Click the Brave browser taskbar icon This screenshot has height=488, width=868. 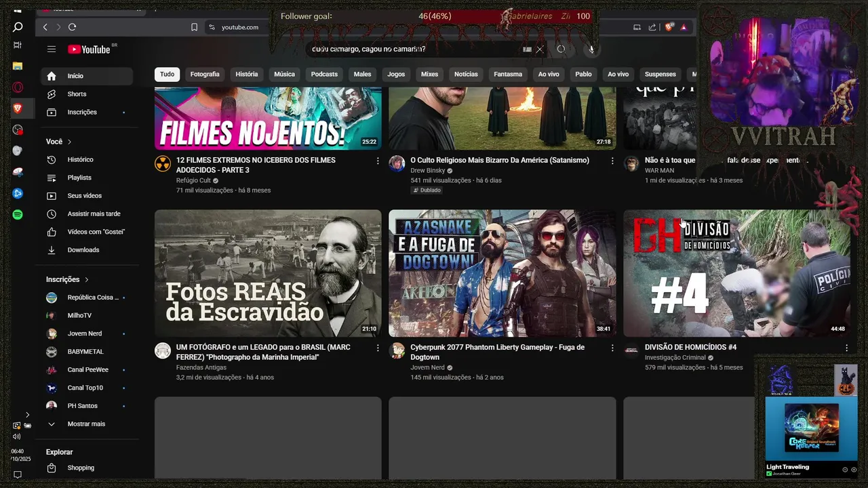pyautogui.click(x=18, y=108)
